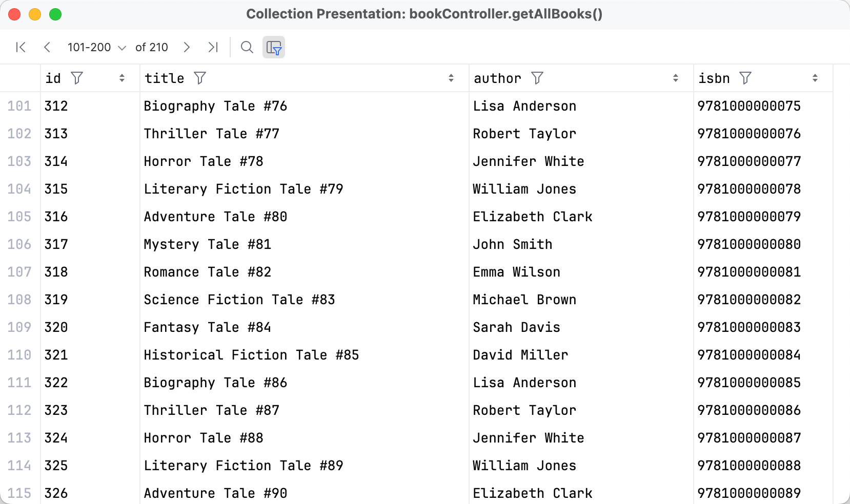Toggle sorting on the author column
The width and height of the screenshot is (850, 504).
click(x=676, y=78)
